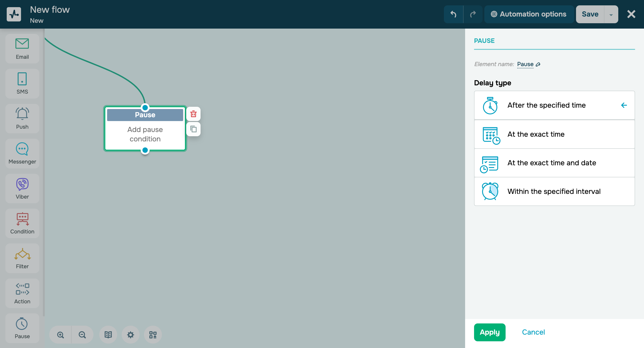Cancel the pause configuration
The width and height of the screenshot is (644, 348).
coord(533,332)
